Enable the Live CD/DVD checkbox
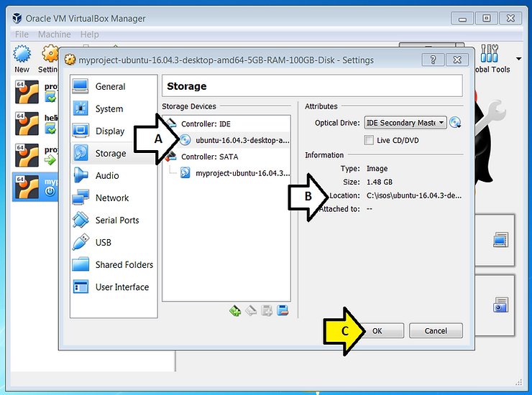The image size is (532, 395). coord(369,140)
